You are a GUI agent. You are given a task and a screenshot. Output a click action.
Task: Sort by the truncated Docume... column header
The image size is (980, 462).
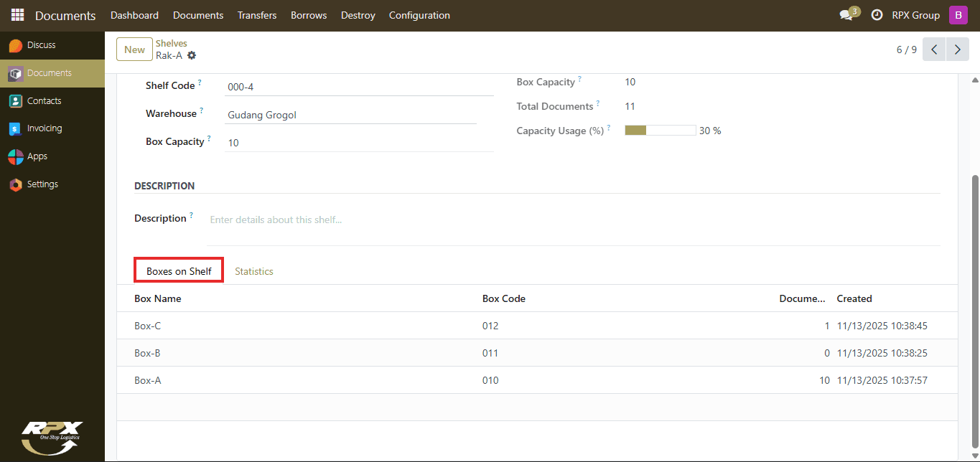coord(803,298)
